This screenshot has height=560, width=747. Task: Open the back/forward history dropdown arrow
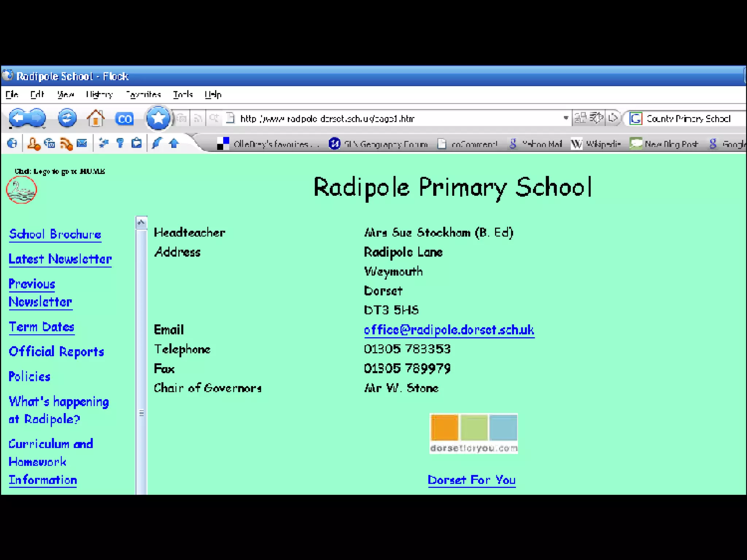pos(44,128)
